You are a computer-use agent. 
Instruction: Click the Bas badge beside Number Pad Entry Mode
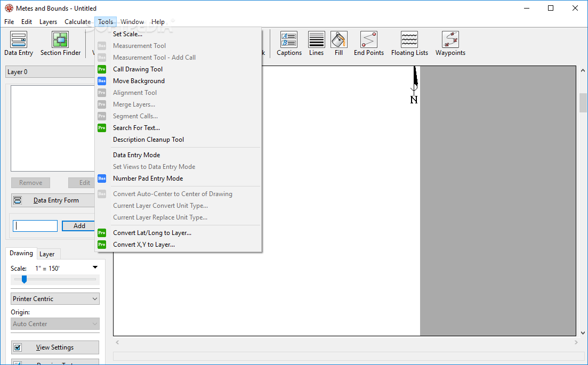click(x=102, y=179)
